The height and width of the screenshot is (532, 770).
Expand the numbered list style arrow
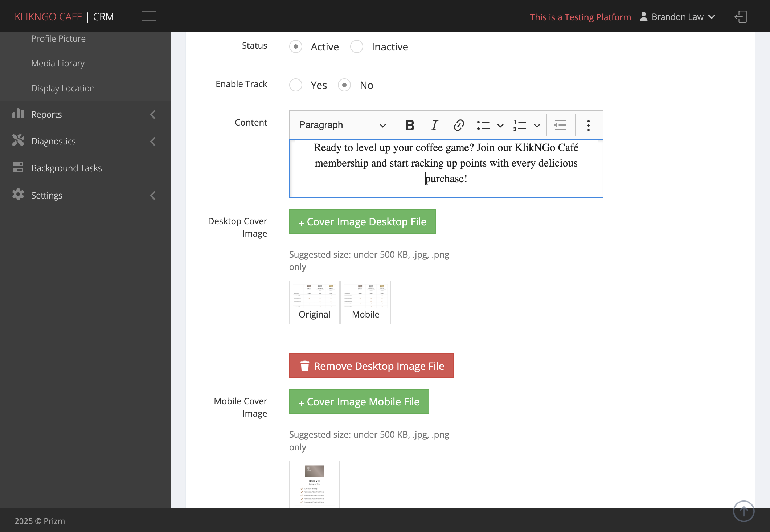coord(537,126)
